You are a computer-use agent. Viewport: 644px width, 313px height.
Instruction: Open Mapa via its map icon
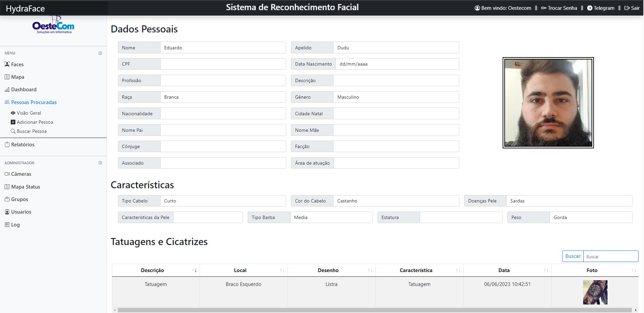(7, 77)
